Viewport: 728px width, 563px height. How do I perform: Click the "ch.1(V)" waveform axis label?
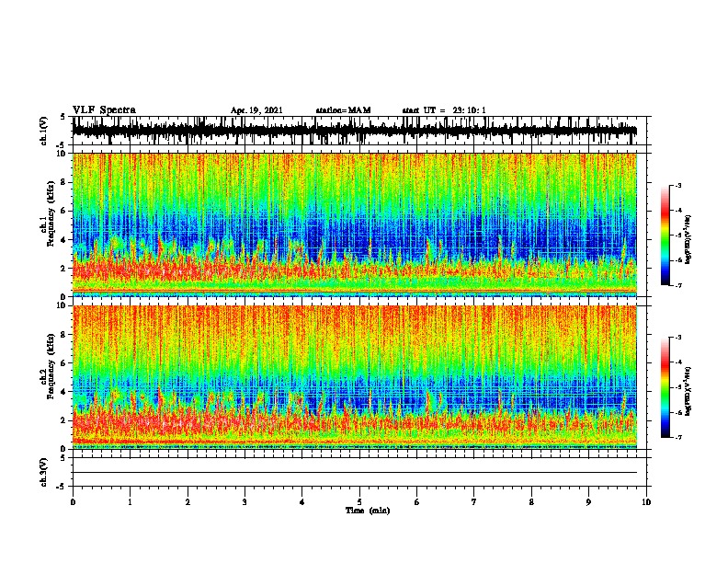click(x=44, y=131)
